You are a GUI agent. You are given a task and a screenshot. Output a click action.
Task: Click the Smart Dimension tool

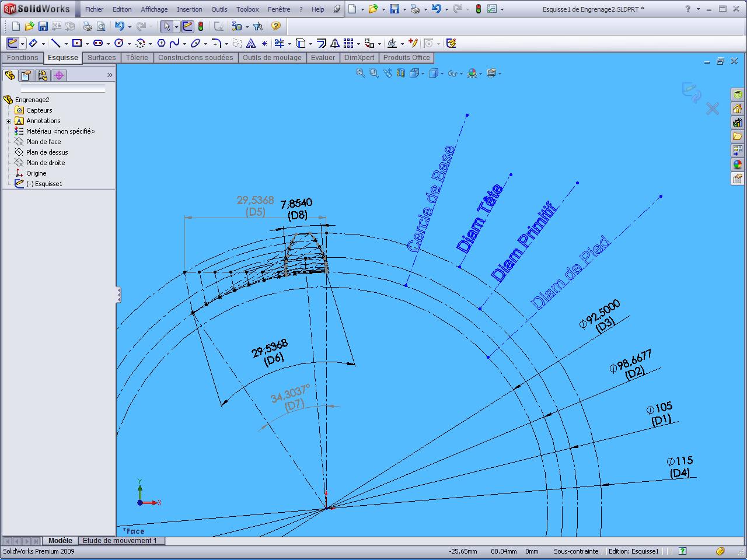pos(33,43)
